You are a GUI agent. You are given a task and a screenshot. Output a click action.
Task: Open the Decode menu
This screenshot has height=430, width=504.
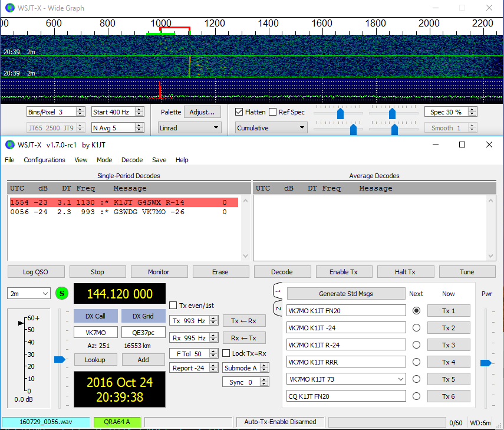(132, 160)
